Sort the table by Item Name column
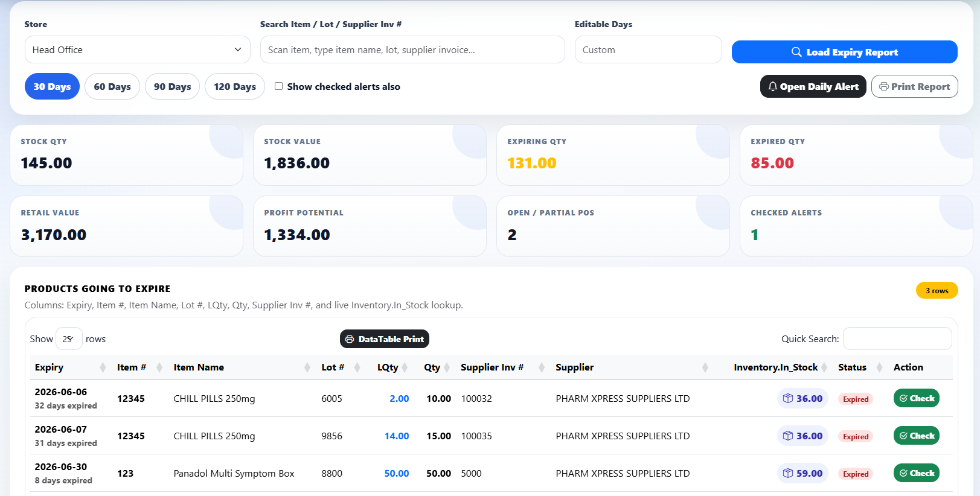980x496 pixels. [x=243, y=367]
